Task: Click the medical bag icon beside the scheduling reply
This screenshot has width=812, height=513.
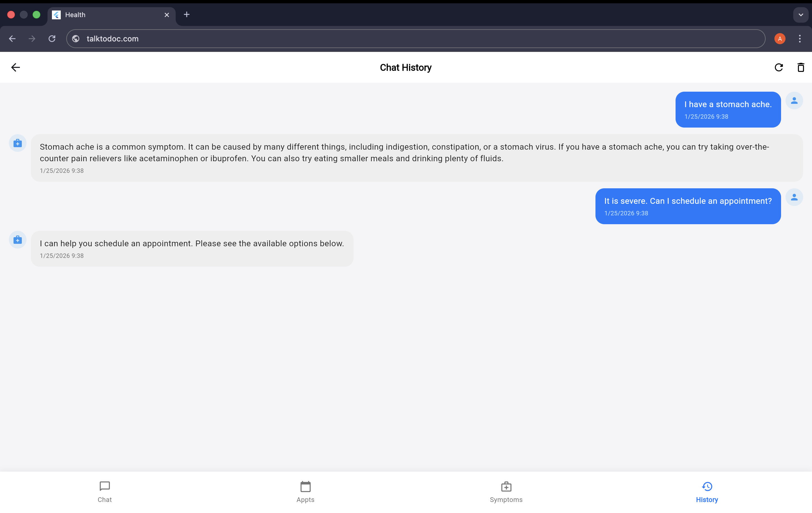Action: click(17, 240)
